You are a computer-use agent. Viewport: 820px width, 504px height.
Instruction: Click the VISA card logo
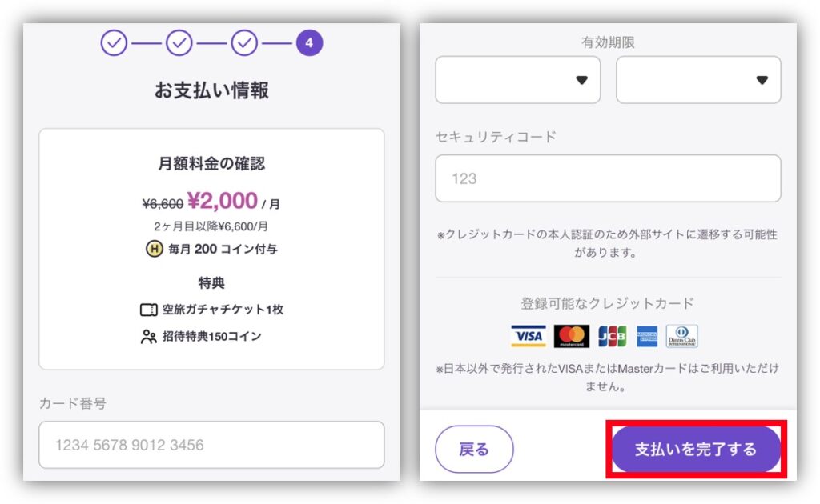pyautogui.click(x=529, y=336)
